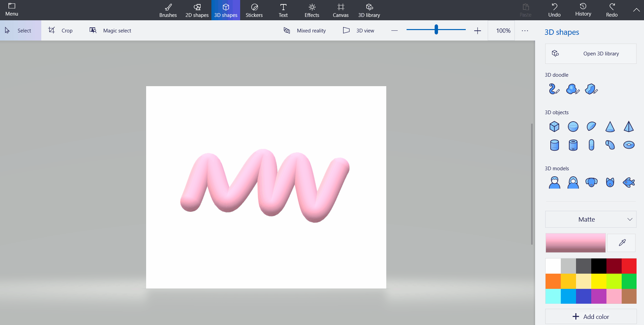Image resolution: width=644 pixels, height=325 pixels.
Task: Insert the fish 3D model
Action: click(x=628, y=182)
